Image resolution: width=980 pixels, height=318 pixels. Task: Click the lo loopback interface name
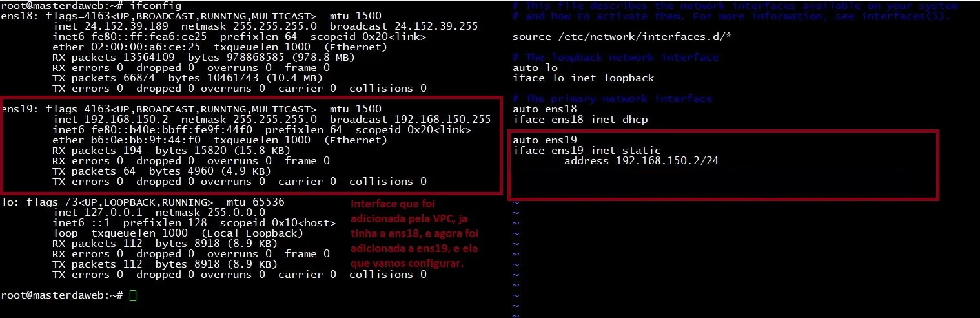point(6,202)
